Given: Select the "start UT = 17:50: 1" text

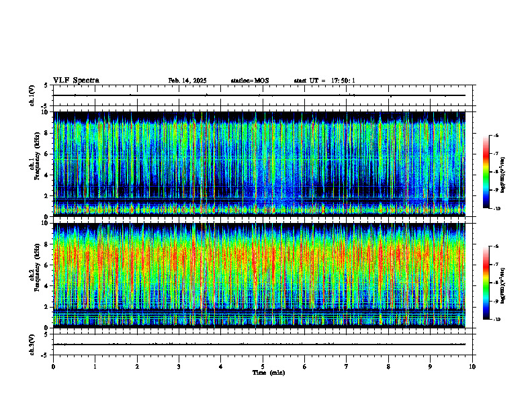Looking at the screenshot, I should 324,81.
